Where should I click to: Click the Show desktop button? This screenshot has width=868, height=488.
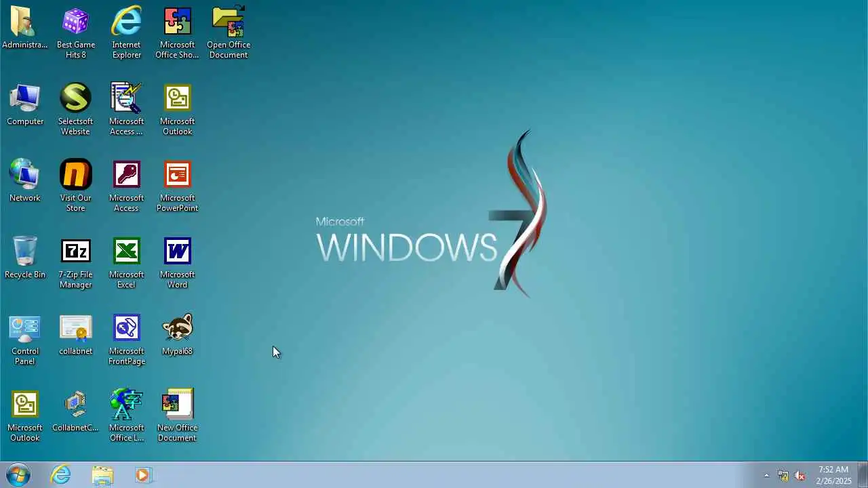[863, 475]
